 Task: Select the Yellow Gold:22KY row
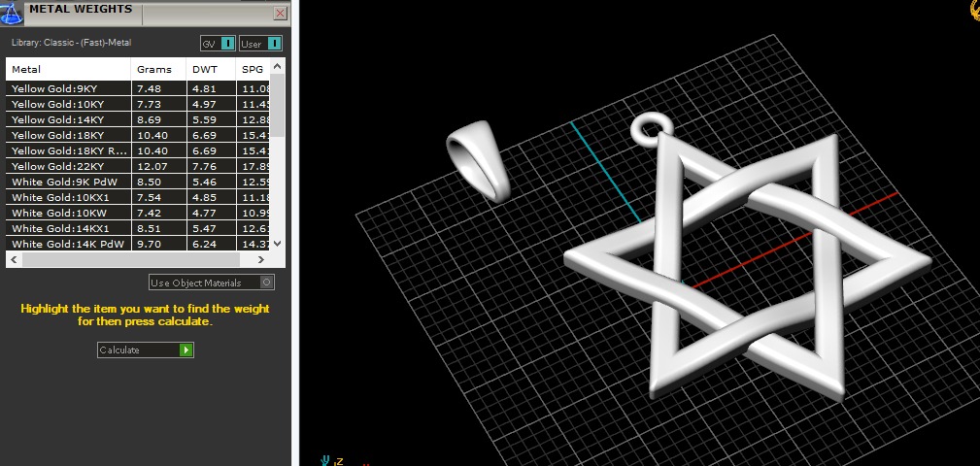point(138,166)
